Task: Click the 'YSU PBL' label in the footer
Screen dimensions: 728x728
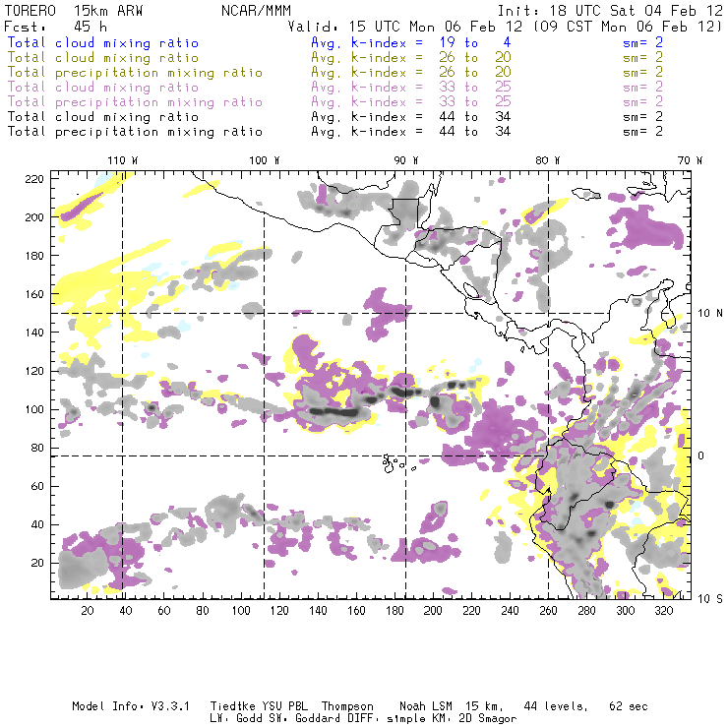Action: pos(285,706)
